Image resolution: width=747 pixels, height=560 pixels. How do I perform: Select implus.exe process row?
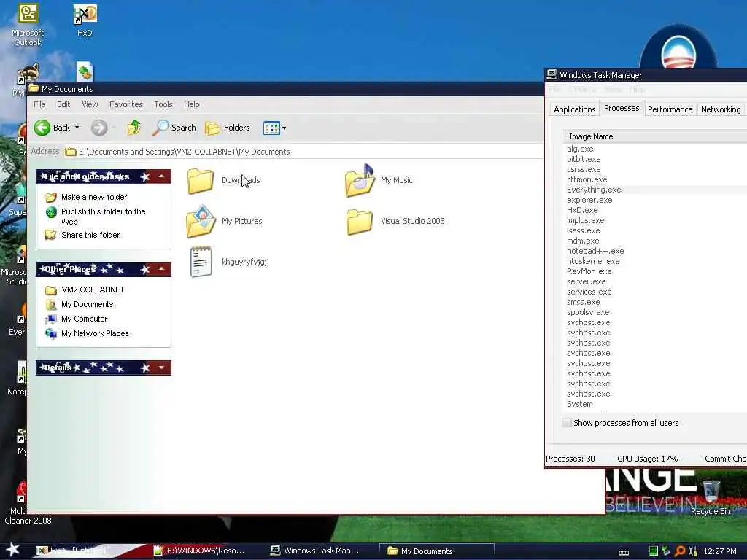click(x=654, y=220)
